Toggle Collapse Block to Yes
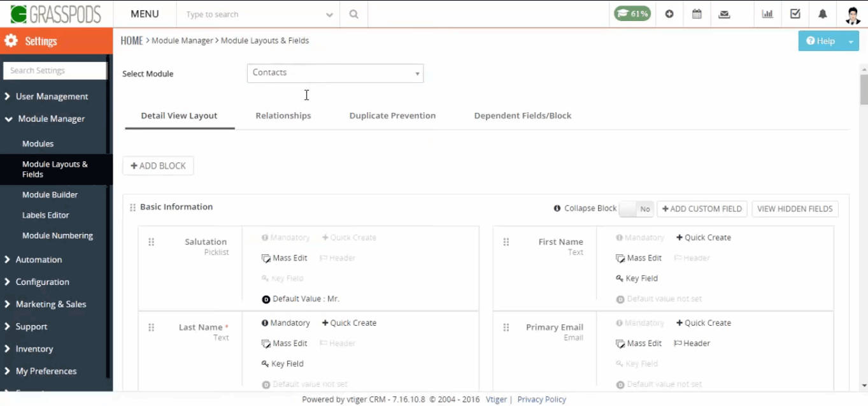868x406 pixels. click(x=636, y=208)
